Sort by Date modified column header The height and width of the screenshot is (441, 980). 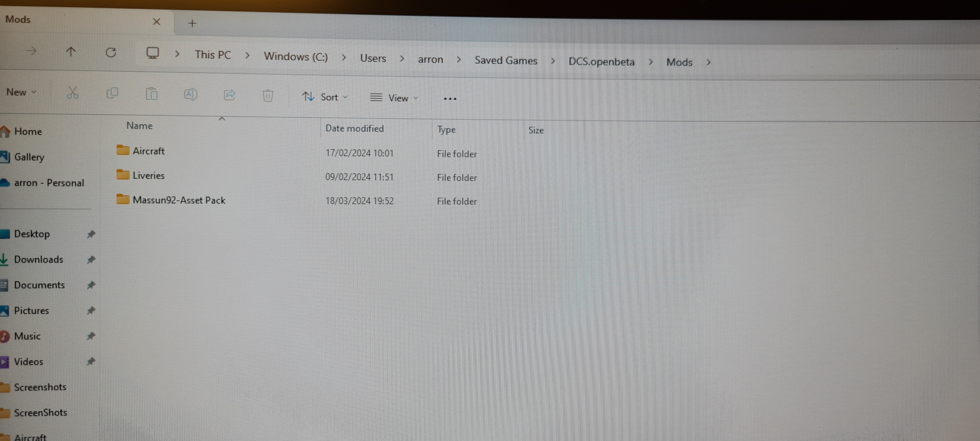pyautogui.click(x=354, y=128)
